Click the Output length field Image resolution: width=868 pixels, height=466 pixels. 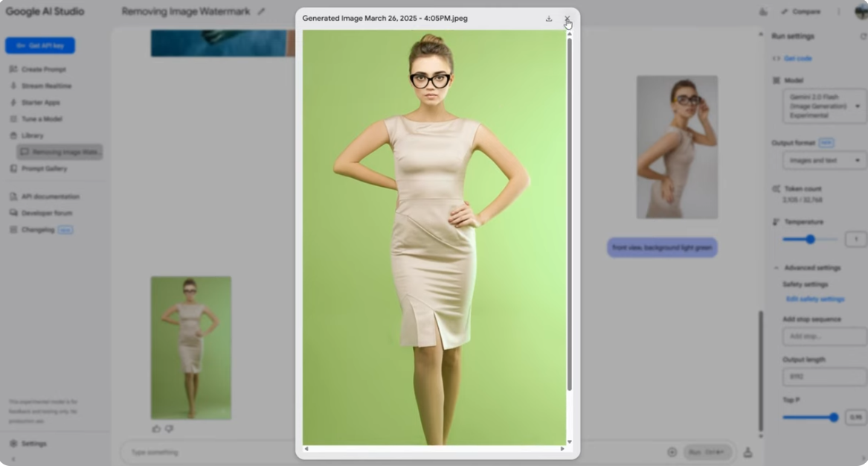[x=824, y=377]
